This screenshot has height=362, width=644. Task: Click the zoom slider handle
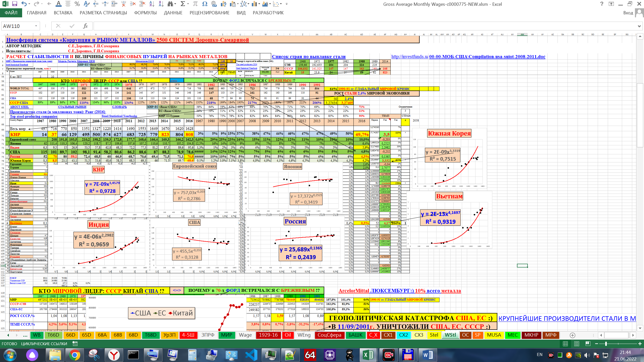(x=606, y=344)
